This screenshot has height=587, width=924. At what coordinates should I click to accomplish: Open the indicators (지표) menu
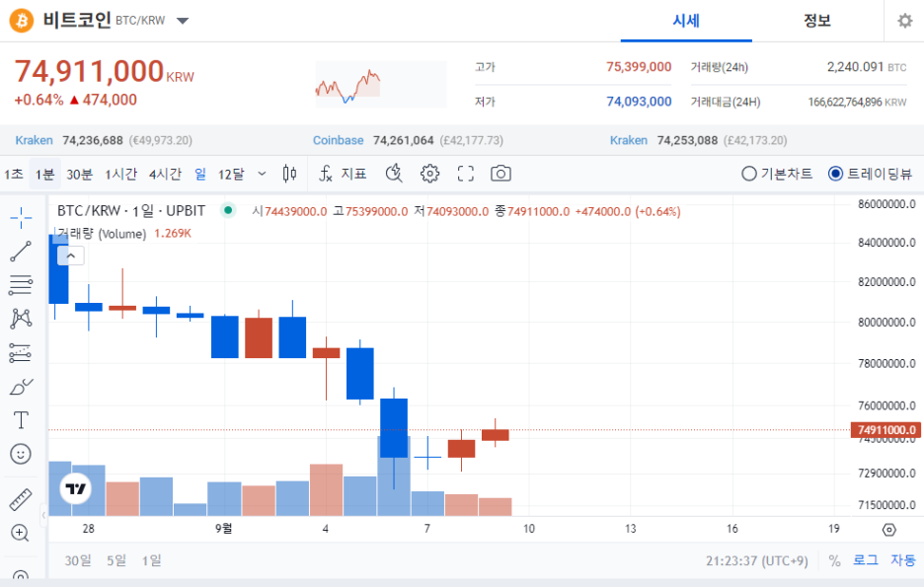click(343, 174)
